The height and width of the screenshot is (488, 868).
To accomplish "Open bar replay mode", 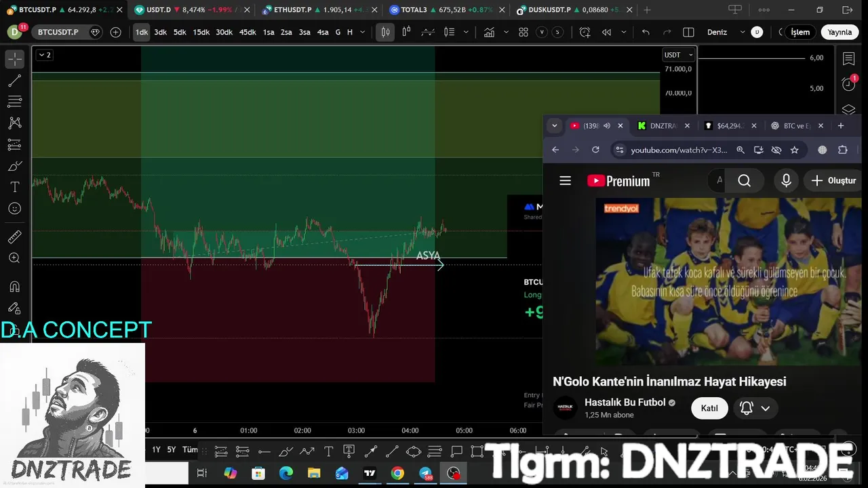I will (606, 32).
